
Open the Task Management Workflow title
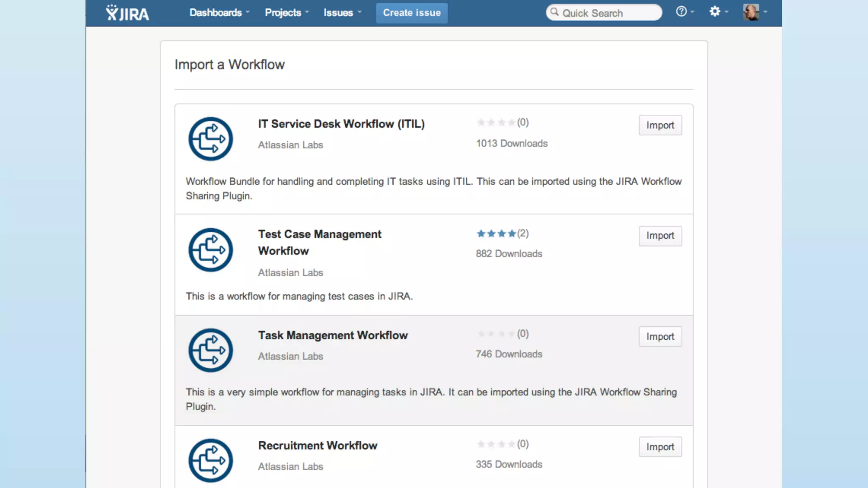[333, 335]
